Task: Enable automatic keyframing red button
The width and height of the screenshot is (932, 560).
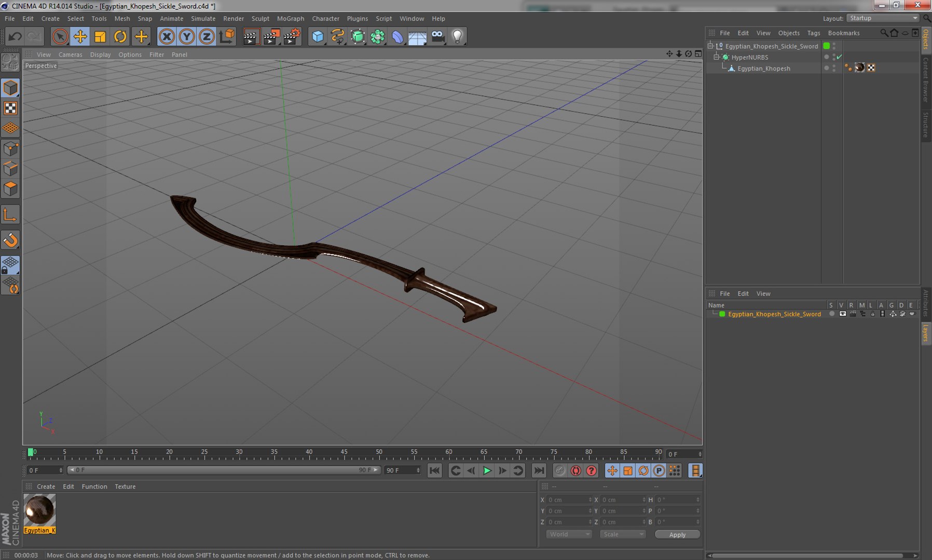Action: click(575, 470)
